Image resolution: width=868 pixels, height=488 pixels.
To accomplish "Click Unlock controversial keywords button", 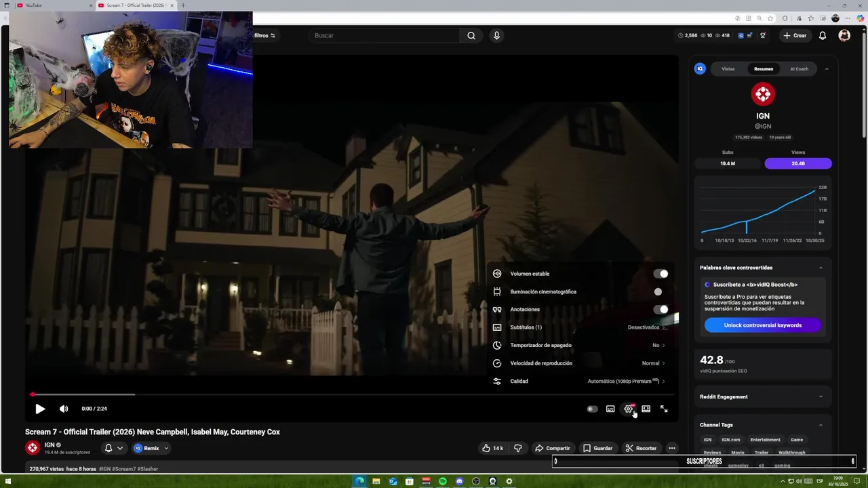I will pyautogui.click(x=763, y=325).
